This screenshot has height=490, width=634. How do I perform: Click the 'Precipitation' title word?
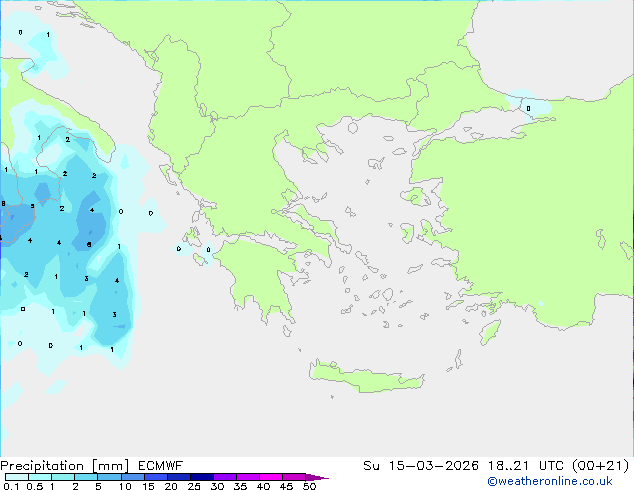pyautogui.click(x=42, y=466)
